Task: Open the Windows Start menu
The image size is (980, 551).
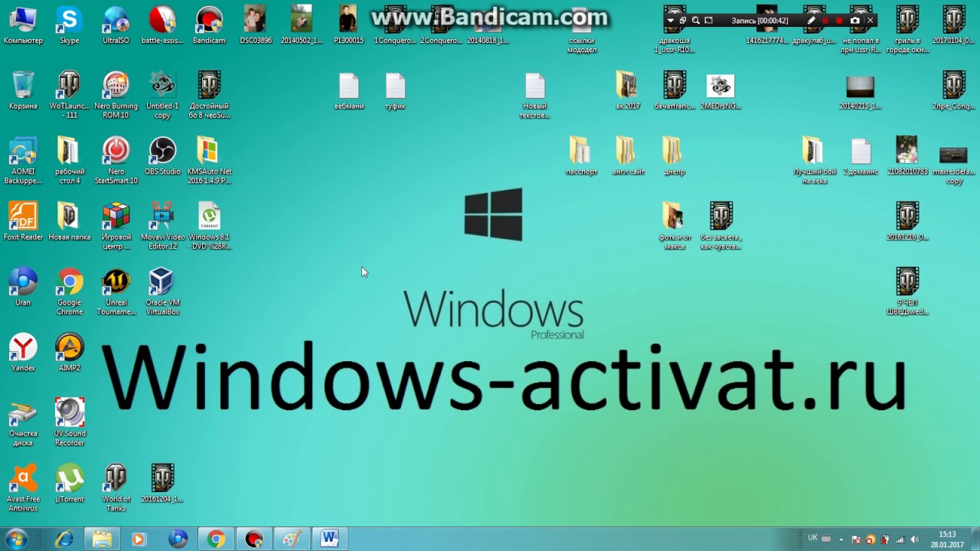Action: [x=17, y=540]
